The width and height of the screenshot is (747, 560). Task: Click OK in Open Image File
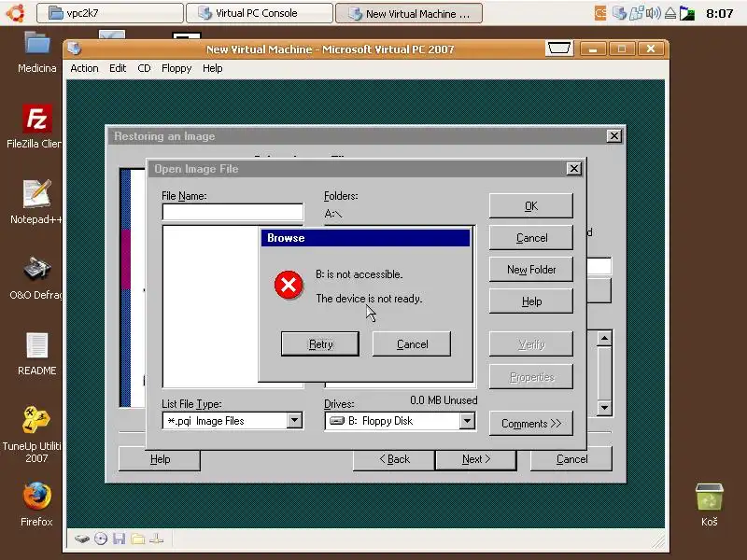[530, 205]
